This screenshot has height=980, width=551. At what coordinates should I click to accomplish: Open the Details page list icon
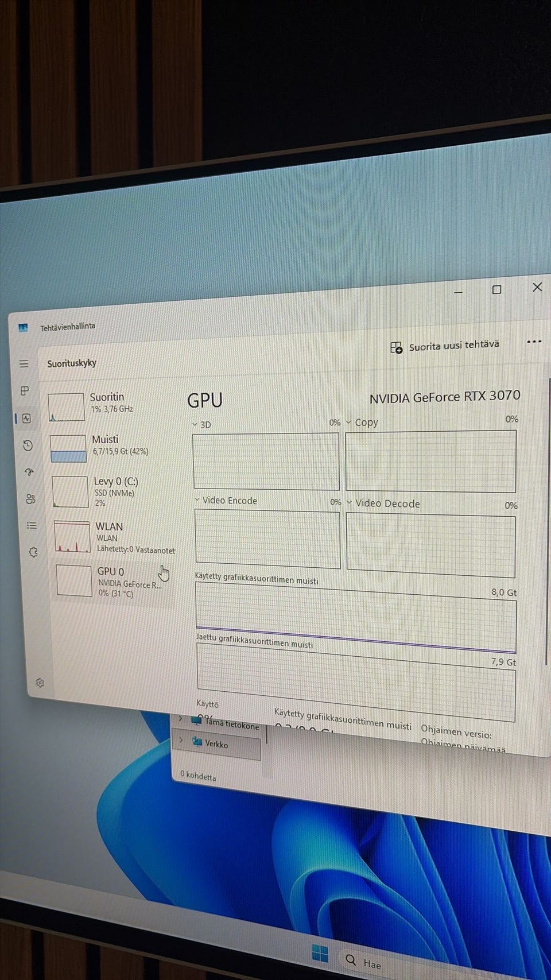tap(32, 525)
